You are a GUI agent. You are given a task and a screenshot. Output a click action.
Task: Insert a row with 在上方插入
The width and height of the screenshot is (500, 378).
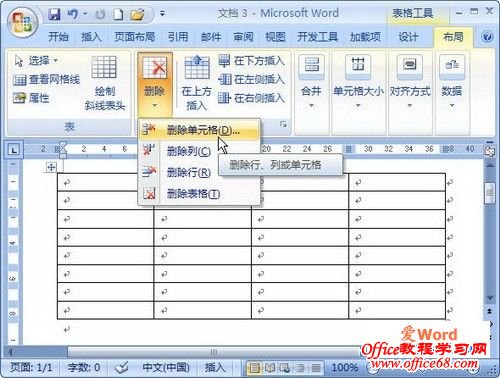197,83
